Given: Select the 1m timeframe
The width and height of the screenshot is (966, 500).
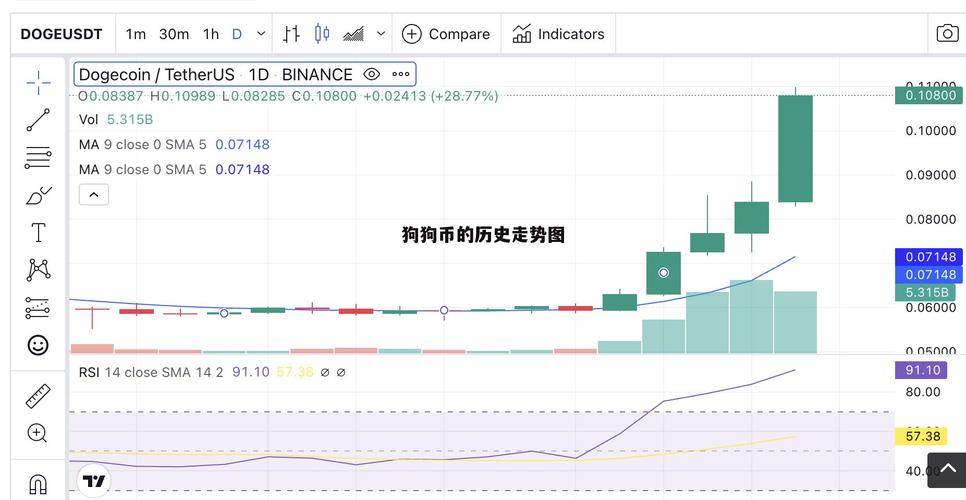Looking at the screenshot, I should (x=136, y=34).
